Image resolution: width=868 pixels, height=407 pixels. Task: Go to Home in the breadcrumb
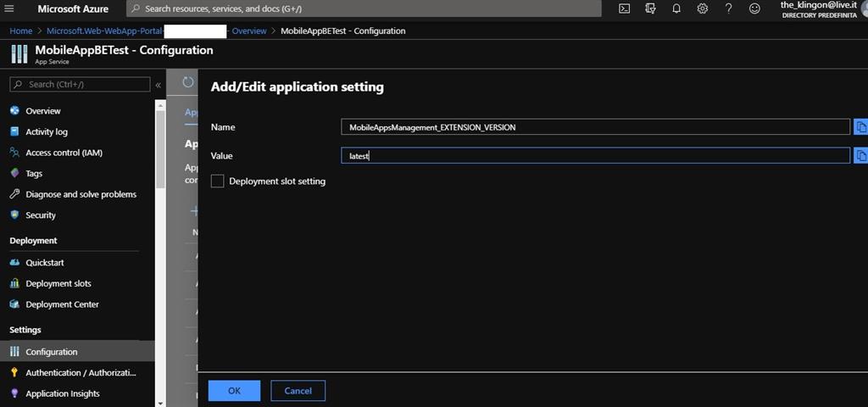(21, 31)
